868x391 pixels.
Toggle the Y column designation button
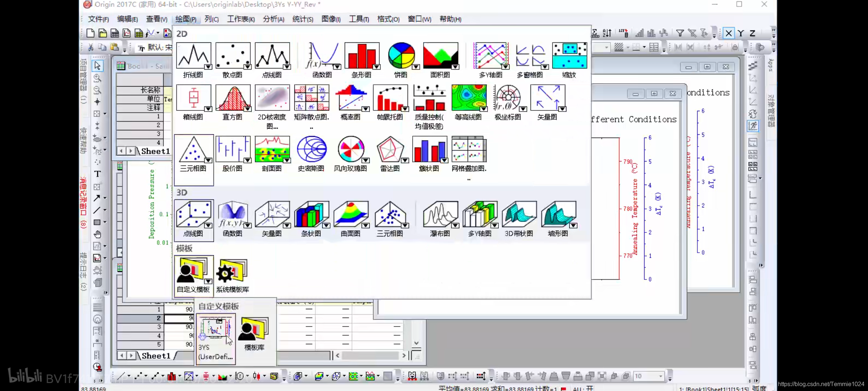(x=741, y=34)
